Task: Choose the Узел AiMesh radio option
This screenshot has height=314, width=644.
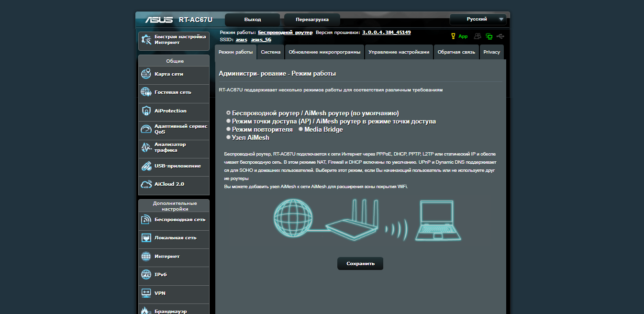Action: point(228,137)
